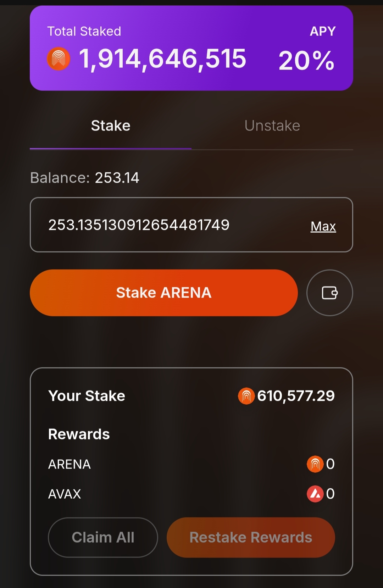Switch to the Unstake tab

click(272, 126)
